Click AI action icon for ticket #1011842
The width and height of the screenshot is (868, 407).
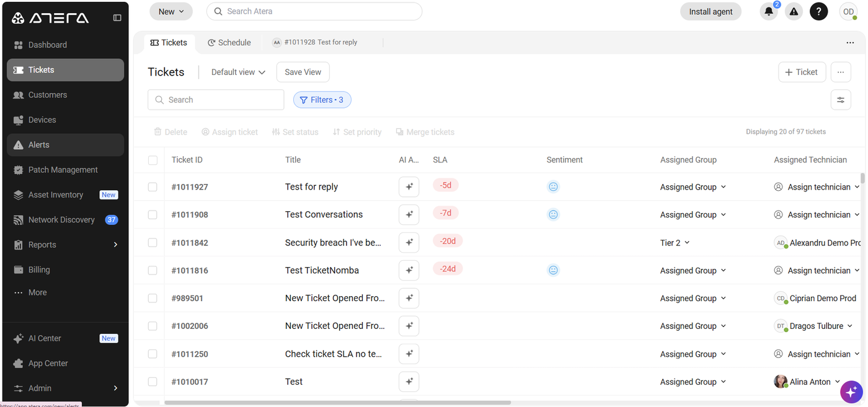tap(409, 242)
